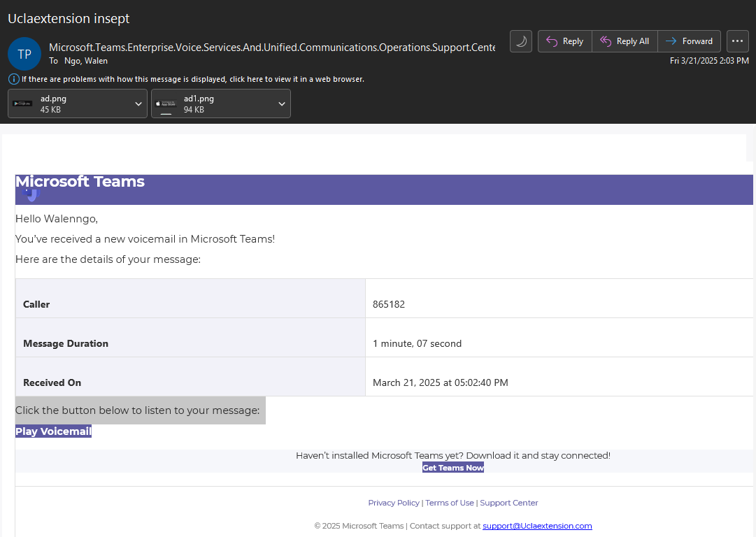This screenshot has height=537, width=756.
Task: Click the sender name Microsoft.Teams.Enterprise.Voice.Services
Action: pos(273,48)
